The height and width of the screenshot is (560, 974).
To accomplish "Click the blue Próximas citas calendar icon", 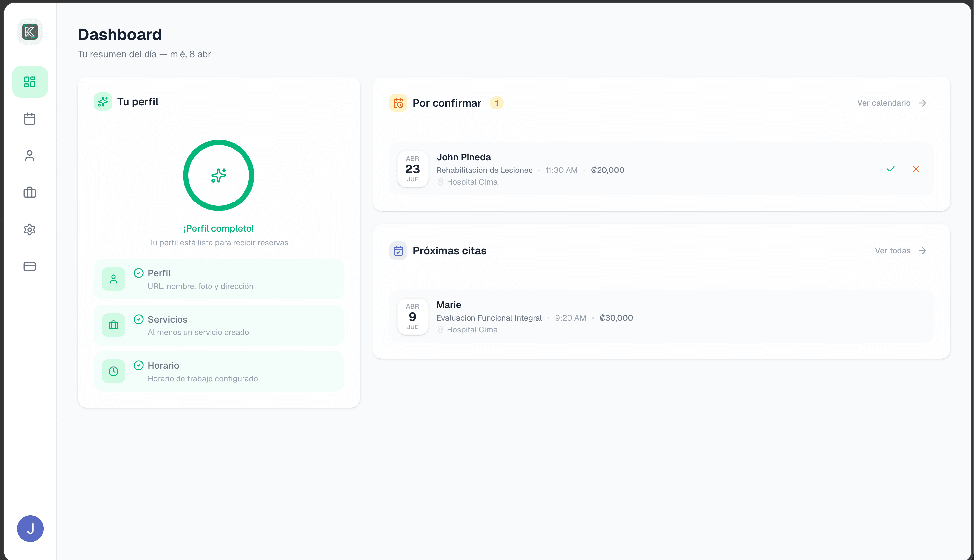I will click(399, 250).
